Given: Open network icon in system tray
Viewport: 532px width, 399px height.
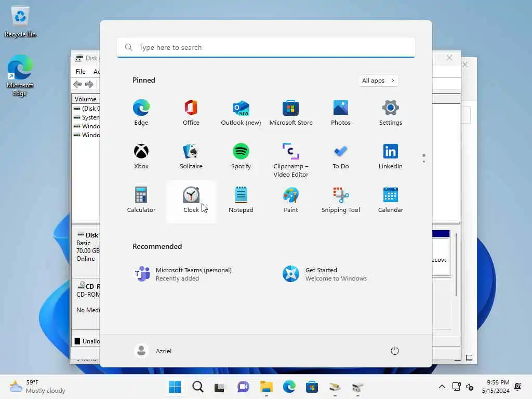Looking at the screenshot, I should pyautogui.click(x=457, y=387).
